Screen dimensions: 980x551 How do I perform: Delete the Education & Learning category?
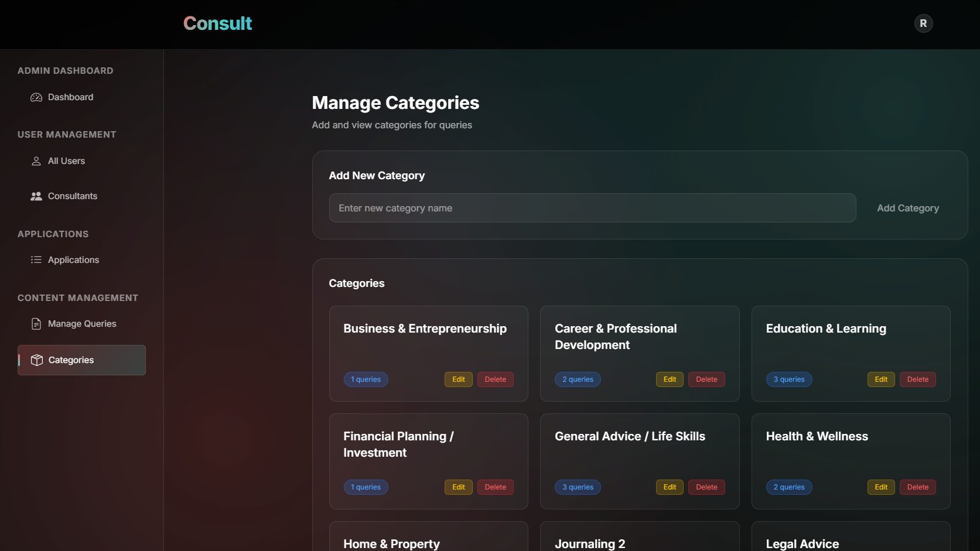[918, 379]
